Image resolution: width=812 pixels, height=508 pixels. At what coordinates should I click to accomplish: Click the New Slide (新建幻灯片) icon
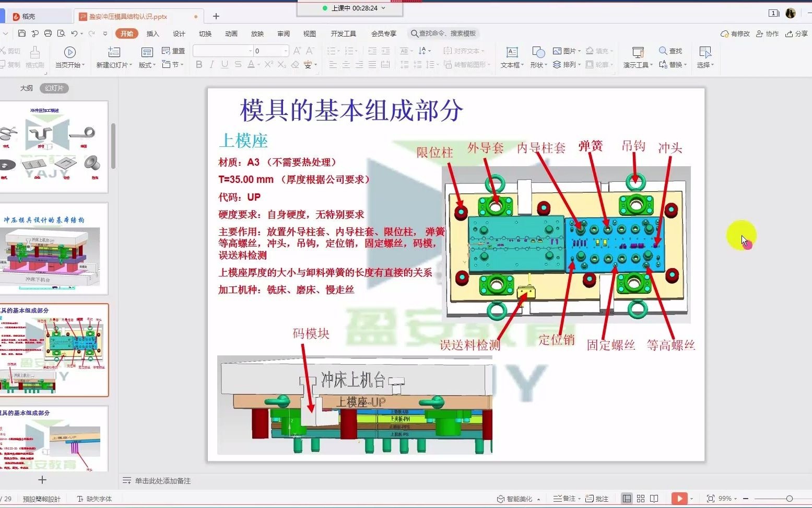tap(114, 52)
